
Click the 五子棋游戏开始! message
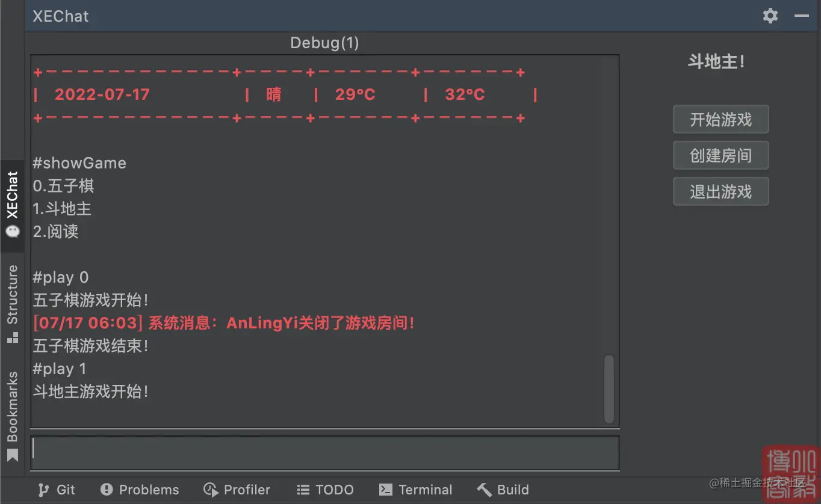click(91, 300)
